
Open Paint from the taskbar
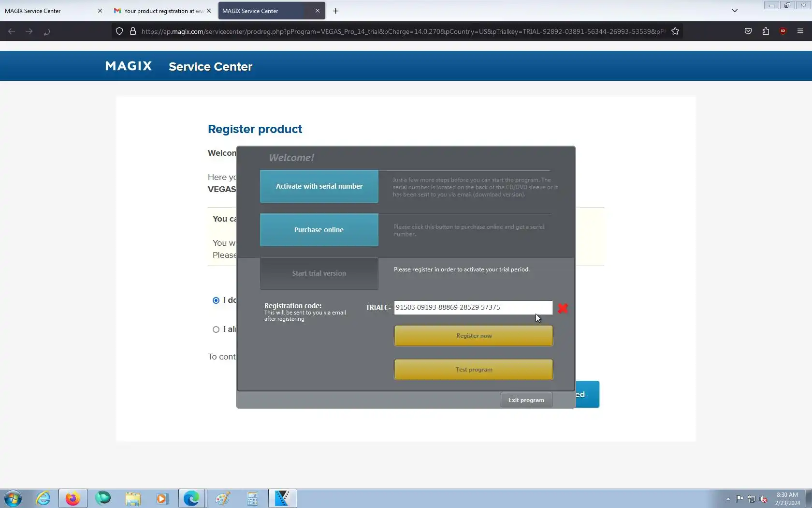222,498
